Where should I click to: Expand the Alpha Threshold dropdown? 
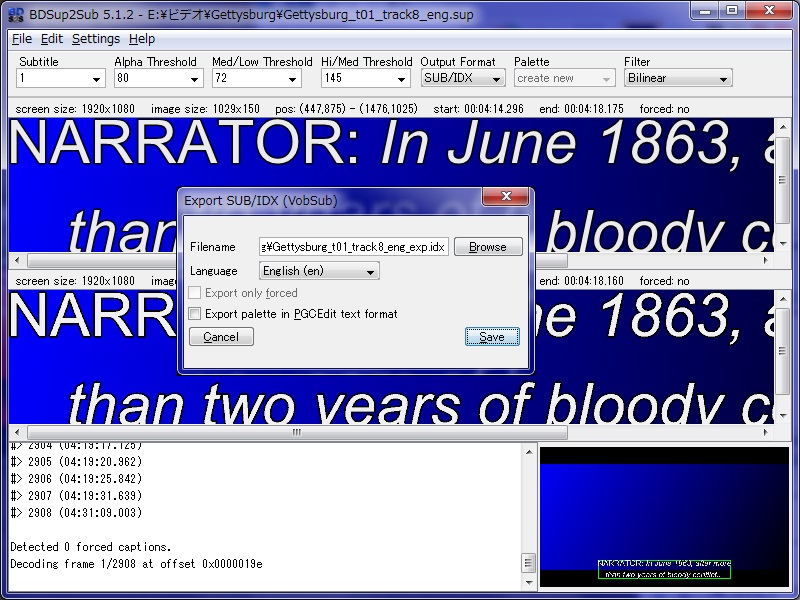(x=158, y=78)
